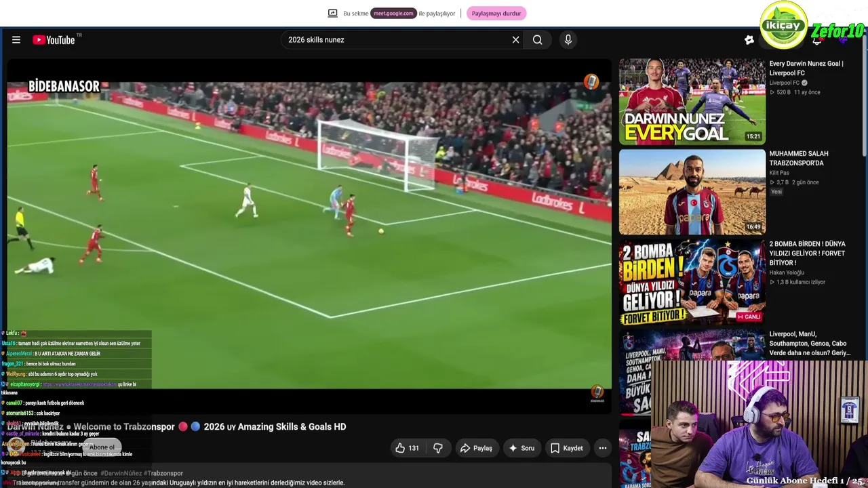
Task: Subscribe using the 'Abone ol' button
Action: (102, 447)
